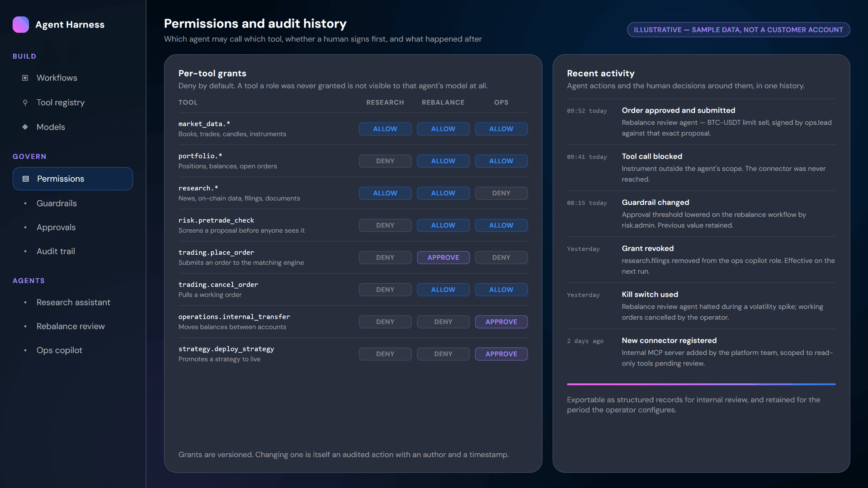
Task: Click the Models diamond icon
Action: coord(25,127)
